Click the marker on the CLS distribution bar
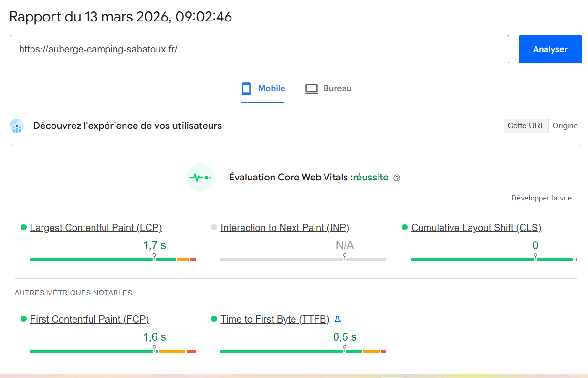 (535, 256)
